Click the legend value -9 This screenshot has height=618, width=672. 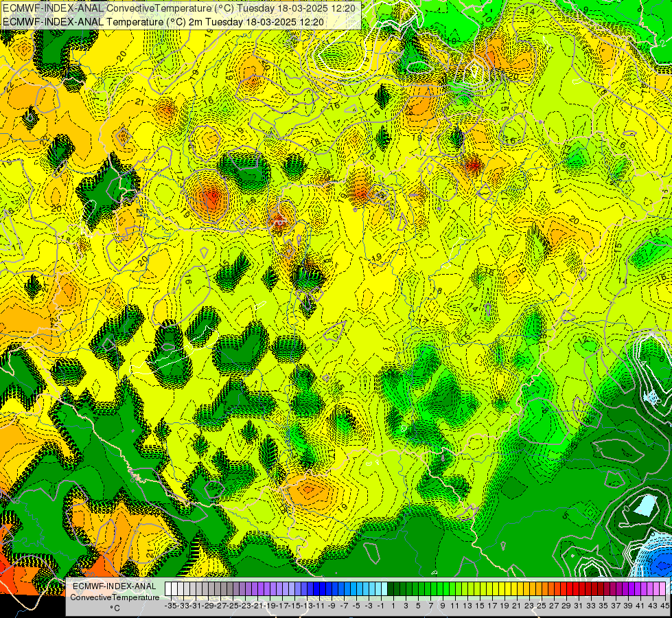tap(332, 606)
